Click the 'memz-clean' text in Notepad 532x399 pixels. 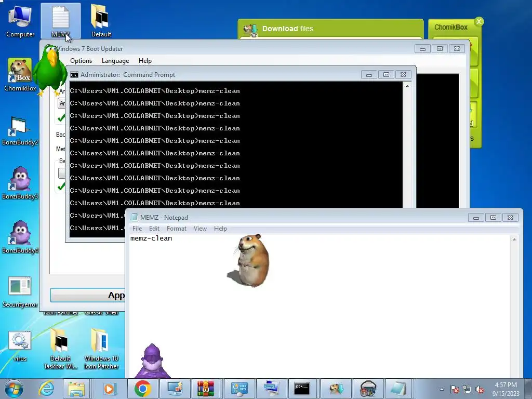click(151, 238)
